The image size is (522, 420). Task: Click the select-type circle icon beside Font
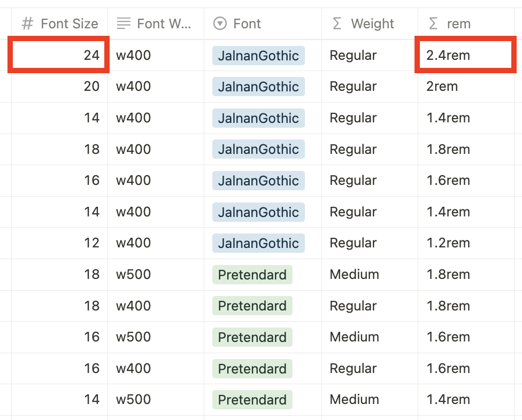coord(220,24)
